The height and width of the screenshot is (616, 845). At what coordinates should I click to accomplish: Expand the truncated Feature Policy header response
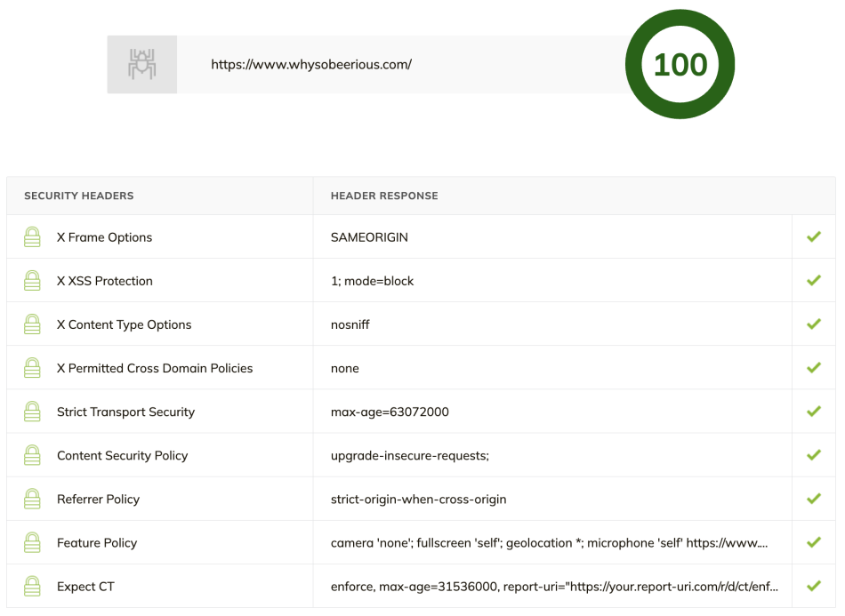(551, 542)
